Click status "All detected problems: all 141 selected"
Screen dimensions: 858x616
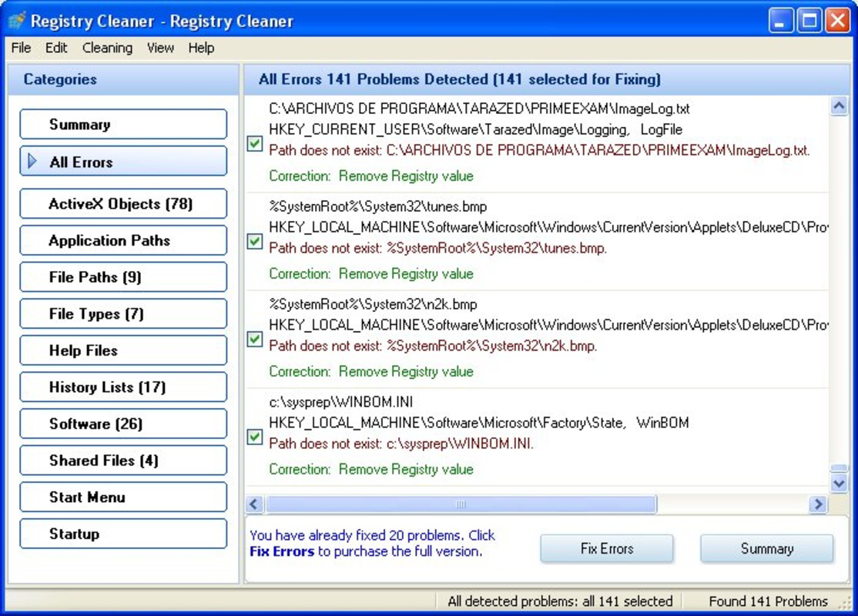click(560, 601)
